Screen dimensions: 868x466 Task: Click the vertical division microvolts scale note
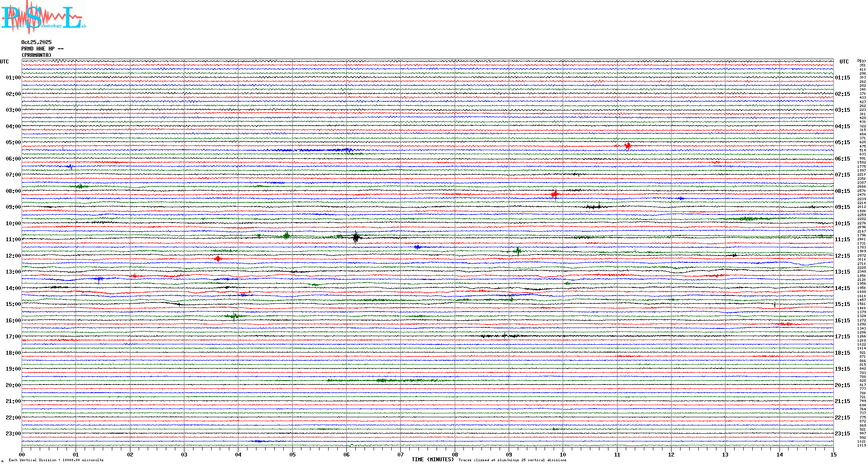[x=56, y=460]
